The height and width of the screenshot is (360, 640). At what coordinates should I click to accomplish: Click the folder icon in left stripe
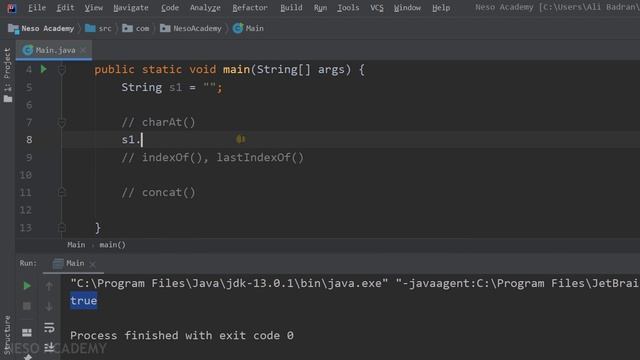(x=8, y=99)
